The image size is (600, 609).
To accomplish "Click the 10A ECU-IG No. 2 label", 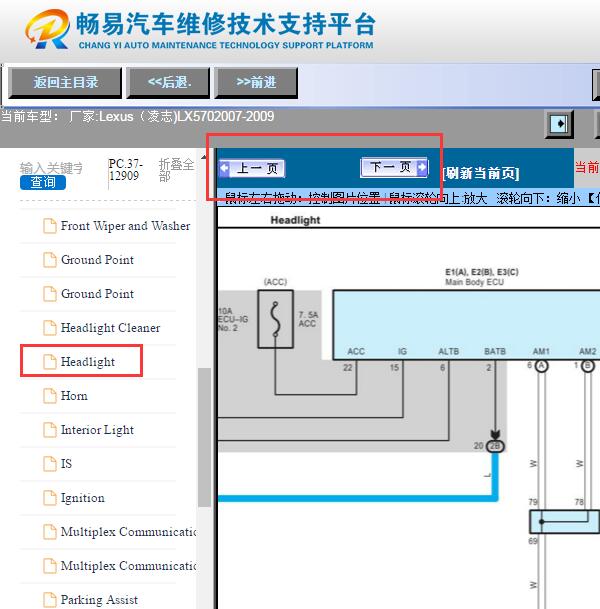I will click(233, 319).
